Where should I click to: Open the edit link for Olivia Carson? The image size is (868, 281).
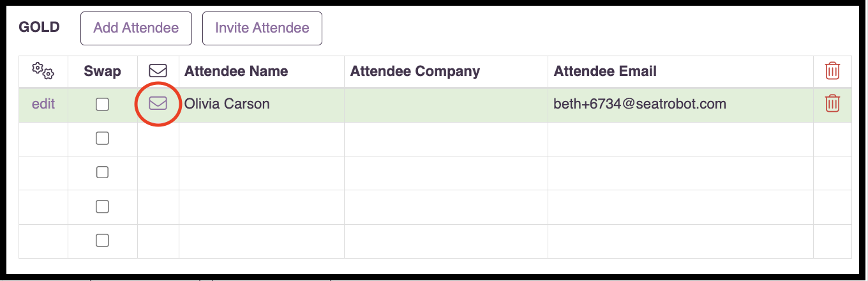click(x=43, y=103)
